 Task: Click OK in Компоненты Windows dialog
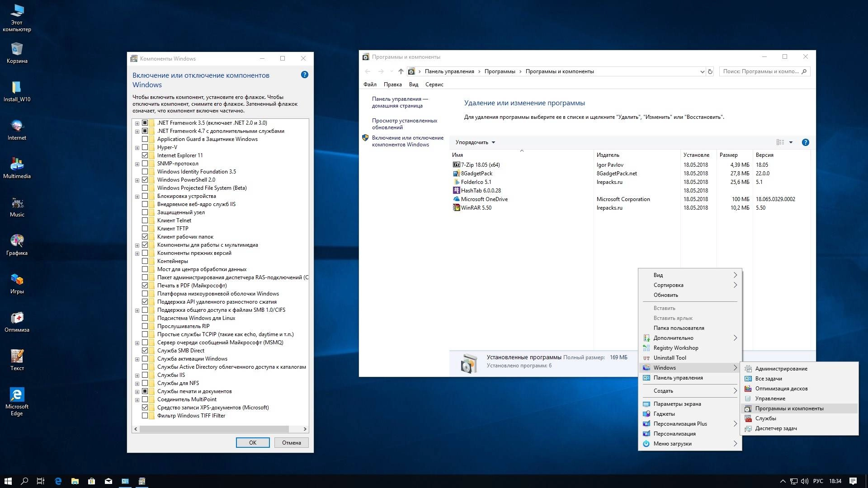(x=253, y=443)
